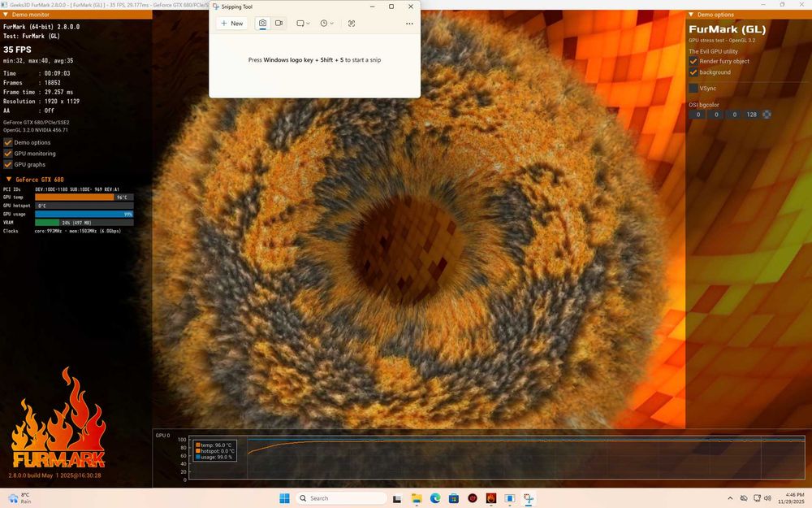Click the Snipping Tool title bar app icon
Screen dimensions: 812x508
(216, 7)
